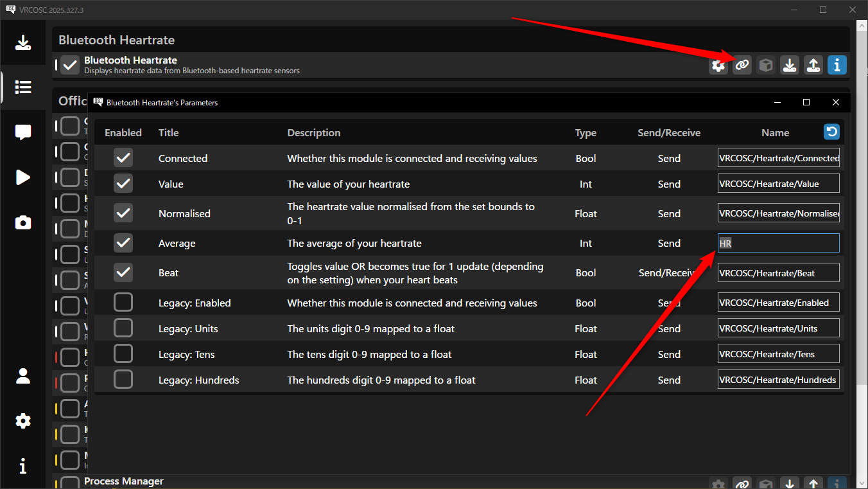Import Bluetooth Heartrate config with download icon

point(790,65)
